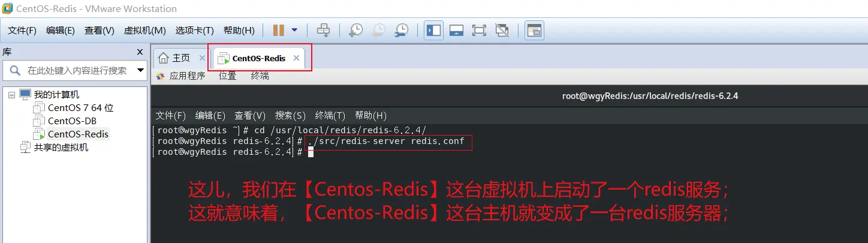This screenshot has height=243, width=868.
Task: Toggle the library sidebar panel
Action: point(433,30)
